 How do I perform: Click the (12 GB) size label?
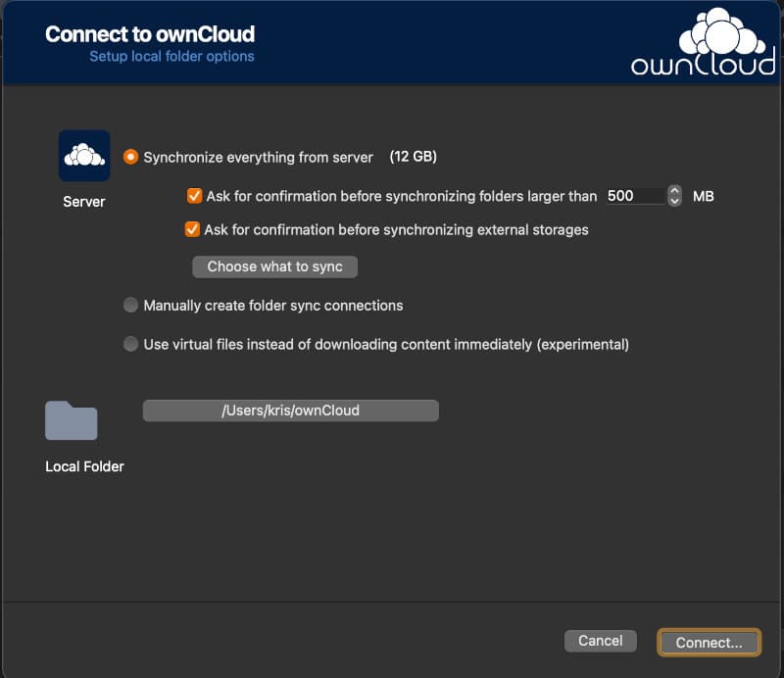(x=413, y=157)
